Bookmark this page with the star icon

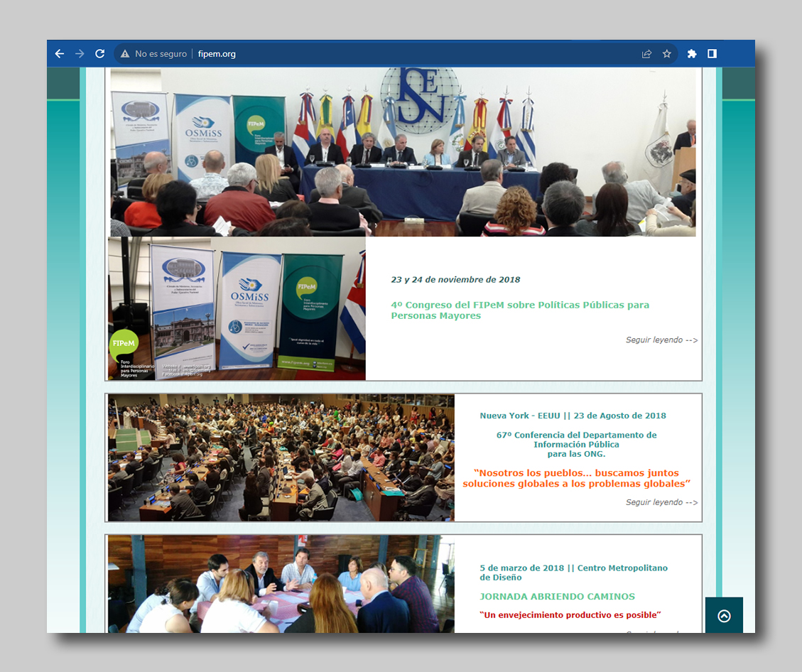pos(667,54)
